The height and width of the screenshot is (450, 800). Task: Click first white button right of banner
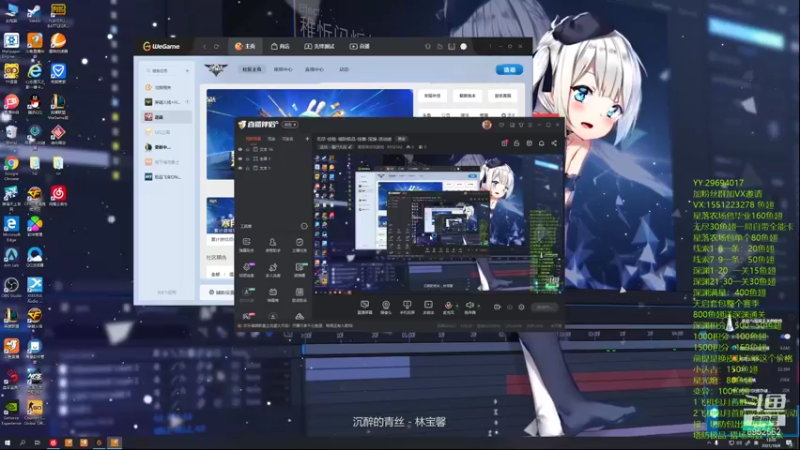coord(432,95)
